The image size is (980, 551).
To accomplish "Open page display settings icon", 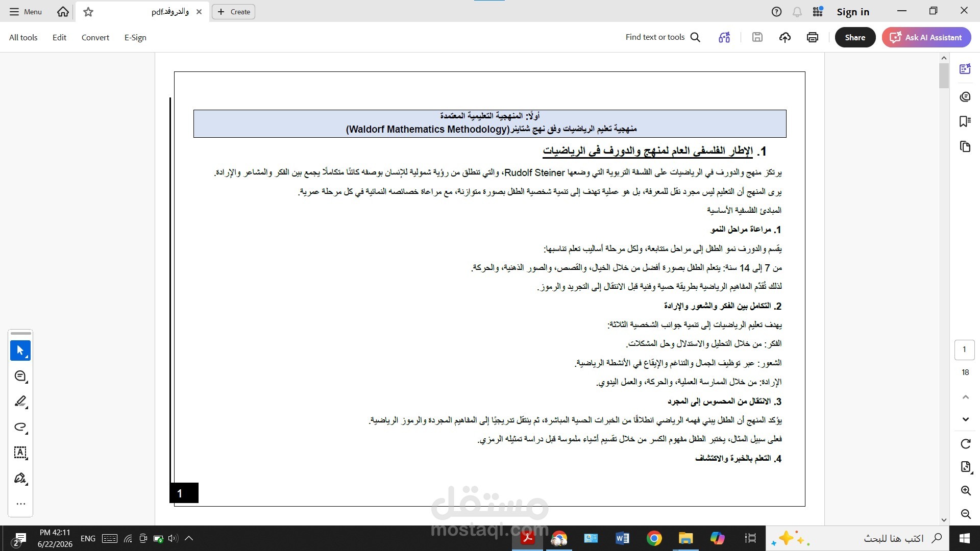I will 965,467.
